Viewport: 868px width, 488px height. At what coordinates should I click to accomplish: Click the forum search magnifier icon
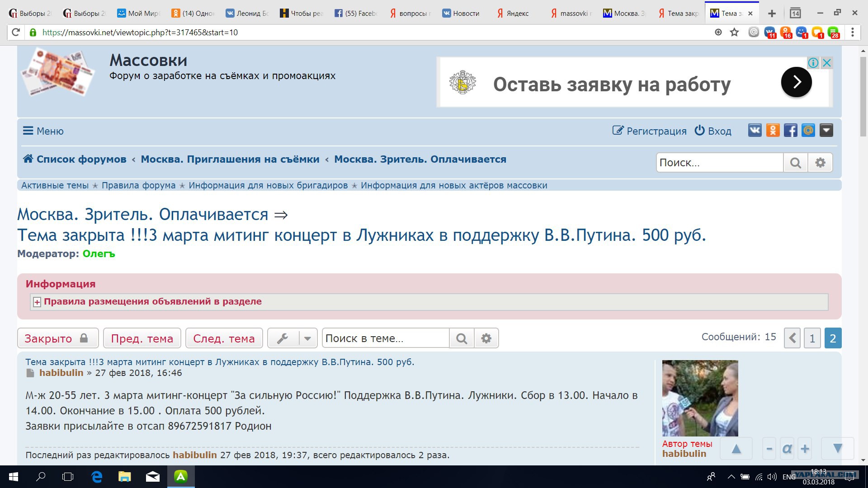pyautogui.click(x=795, y=163)
